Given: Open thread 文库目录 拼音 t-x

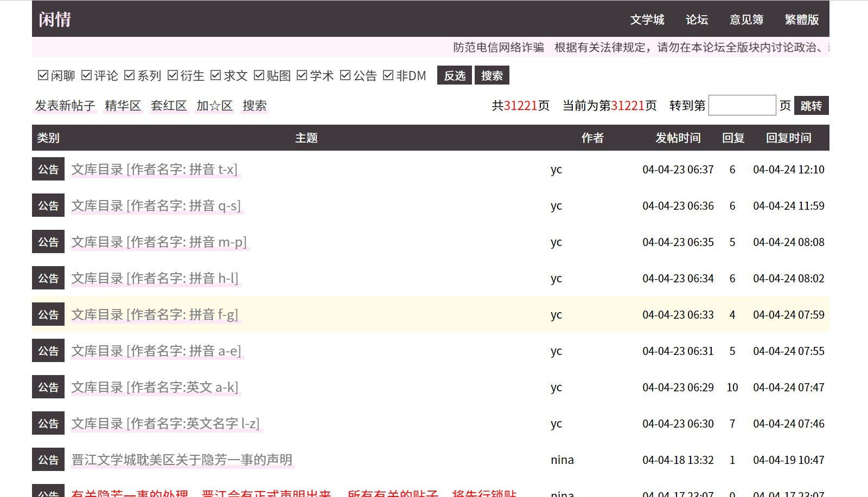Looking at the screenshot, I should click(155, 170).
